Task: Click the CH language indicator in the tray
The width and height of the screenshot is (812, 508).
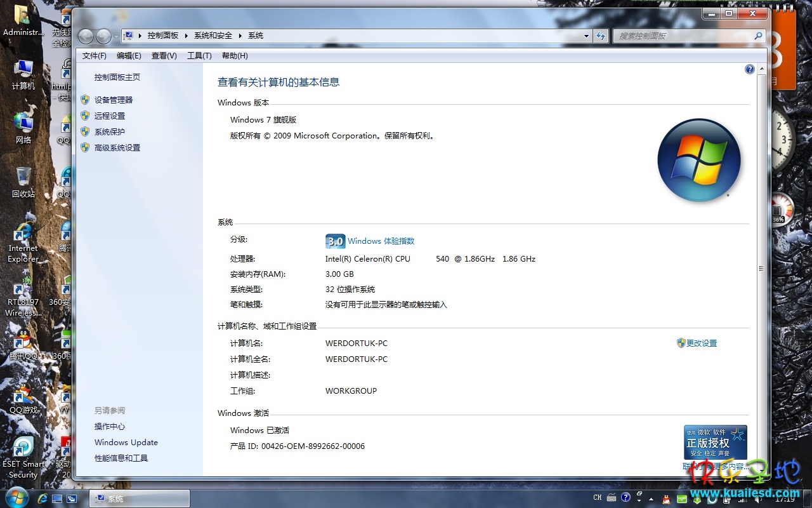Action: 598,498
